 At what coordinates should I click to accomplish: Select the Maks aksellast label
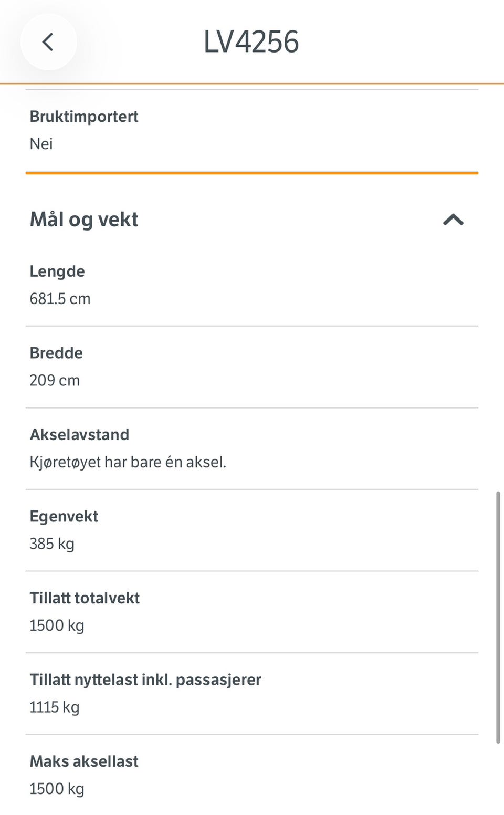click(x=84, y=761)
